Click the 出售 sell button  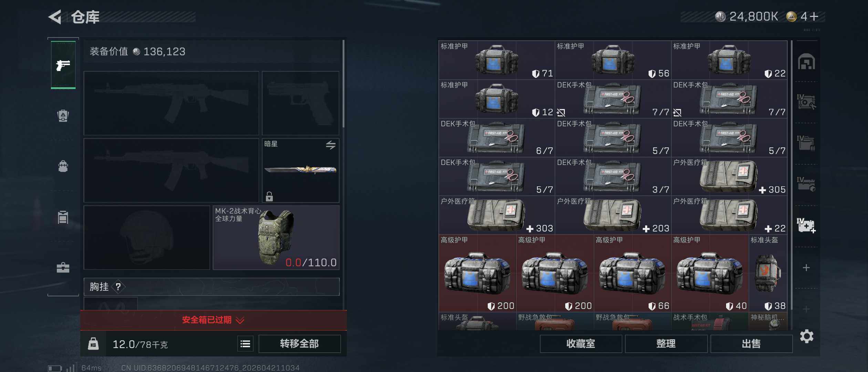(751, 344)
